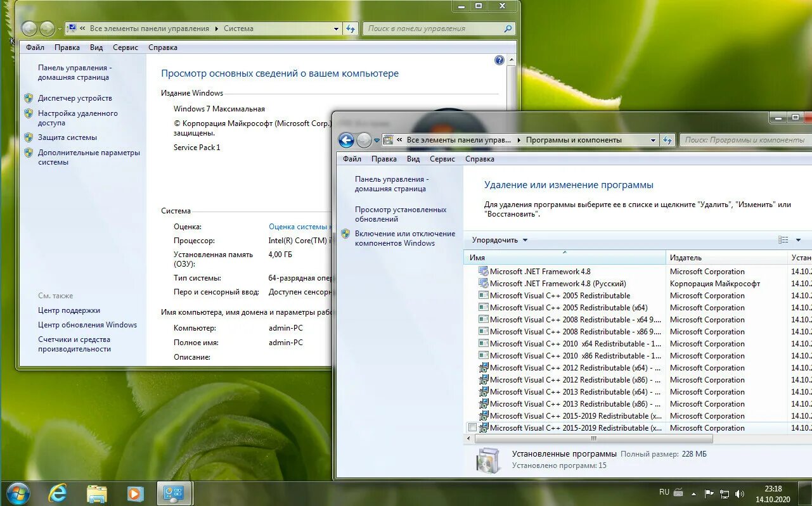Click Back arrow in Programs window
Image resolution: width=812 pixels, height=506 pixels.
pyautogui.click(x=346, y=140)
